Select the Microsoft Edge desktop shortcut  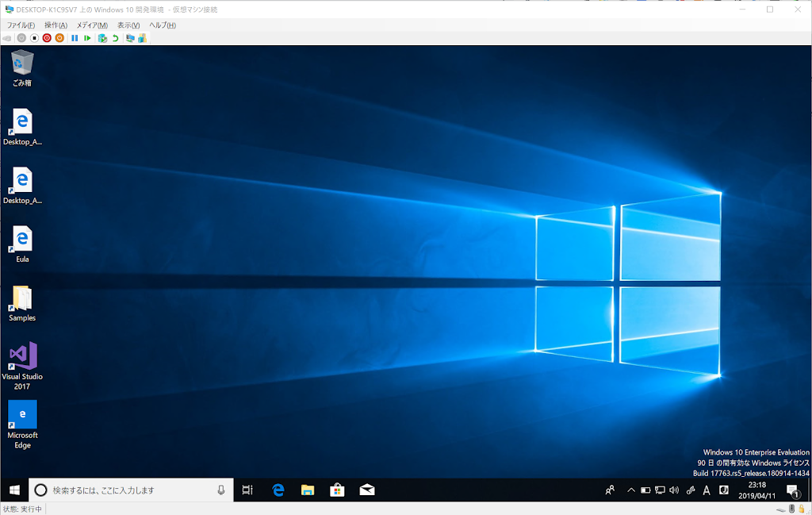point(22,425)
